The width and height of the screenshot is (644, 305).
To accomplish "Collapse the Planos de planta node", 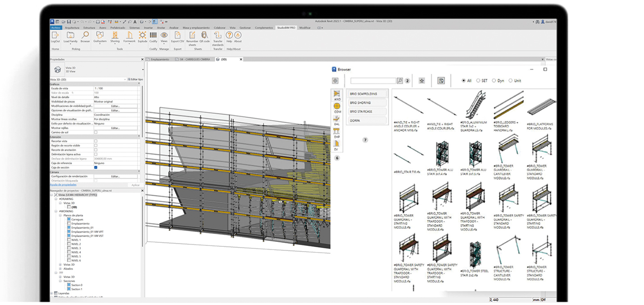I will tap(59, 215).
